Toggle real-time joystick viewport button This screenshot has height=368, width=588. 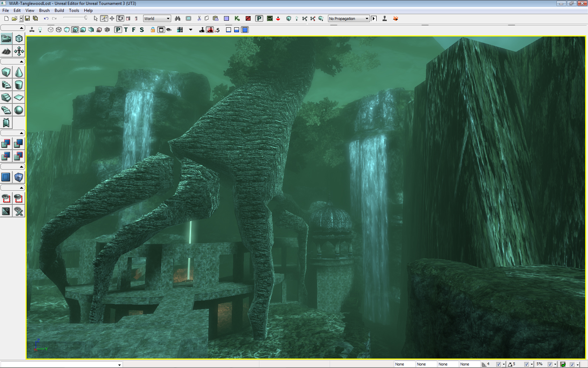(x=32, y=30)
